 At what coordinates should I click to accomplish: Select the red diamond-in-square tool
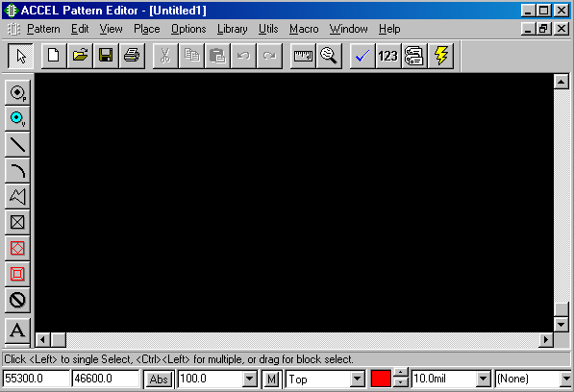[x=17, y=248]
